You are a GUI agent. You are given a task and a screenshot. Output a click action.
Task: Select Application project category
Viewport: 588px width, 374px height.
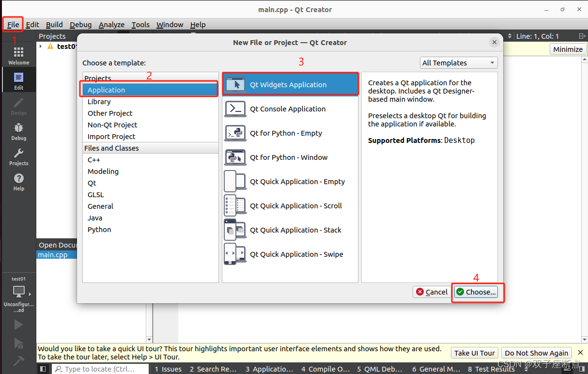point(151,90)
